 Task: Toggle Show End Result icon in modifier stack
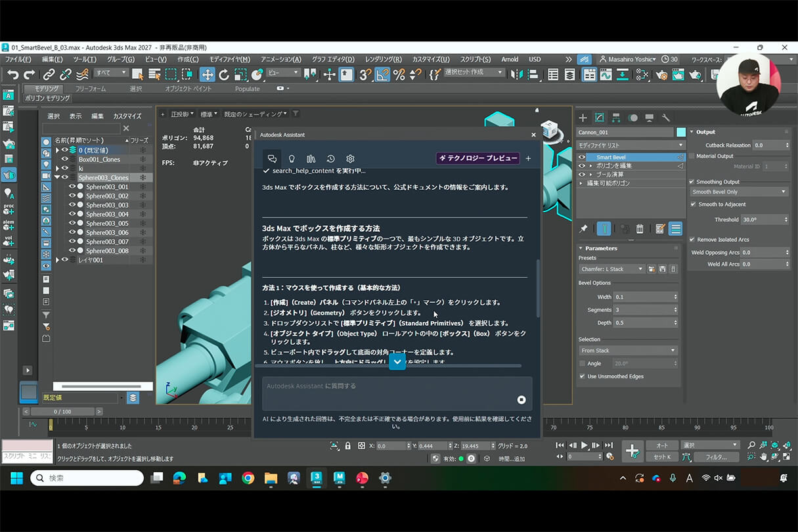(x=604, y=229)
